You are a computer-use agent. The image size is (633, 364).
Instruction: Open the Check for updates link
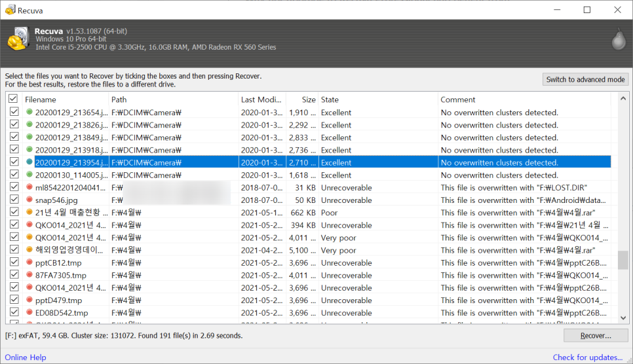[x=588, y=357]
